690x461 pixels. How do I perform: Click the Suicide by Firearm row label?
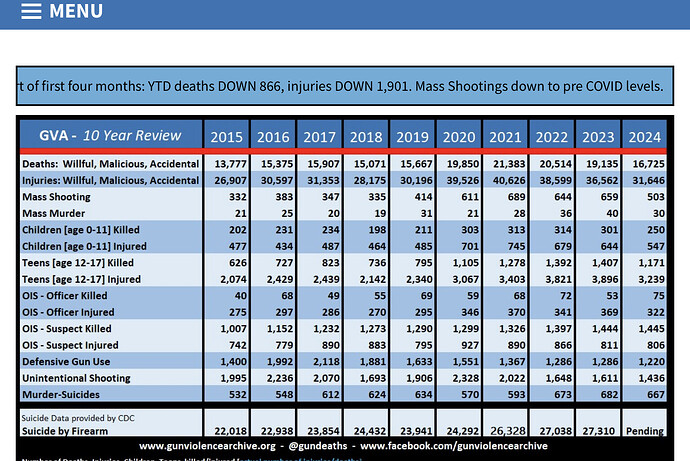tap(65, 431)
